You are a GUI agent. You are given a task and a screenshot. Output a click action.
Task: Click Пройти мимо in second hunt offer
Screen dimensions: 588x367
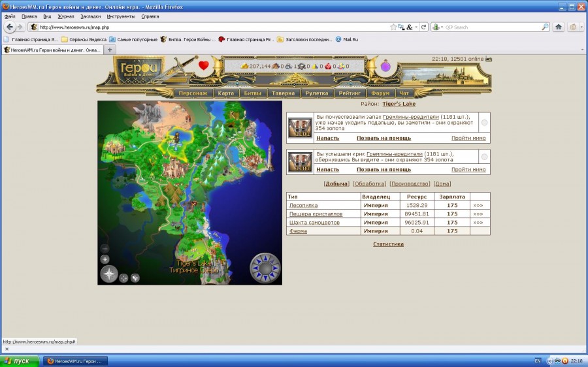468,169
